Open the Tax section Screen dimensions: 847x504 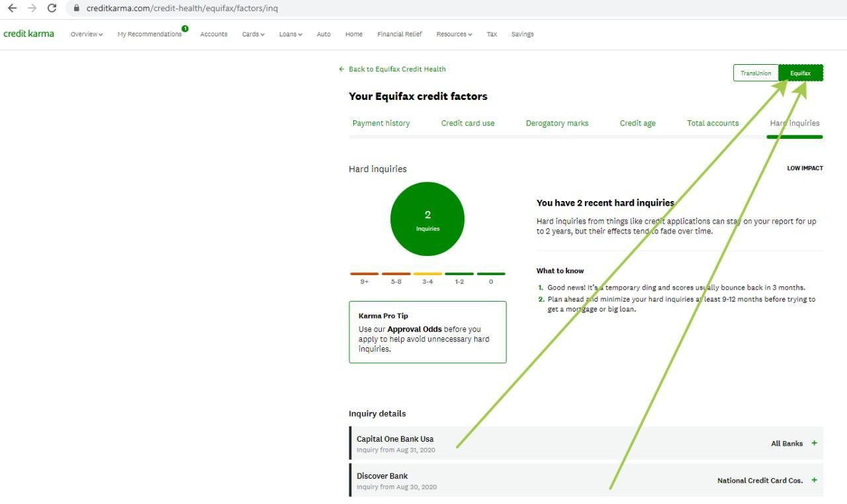pyautogui.click(x=492, y=34)
